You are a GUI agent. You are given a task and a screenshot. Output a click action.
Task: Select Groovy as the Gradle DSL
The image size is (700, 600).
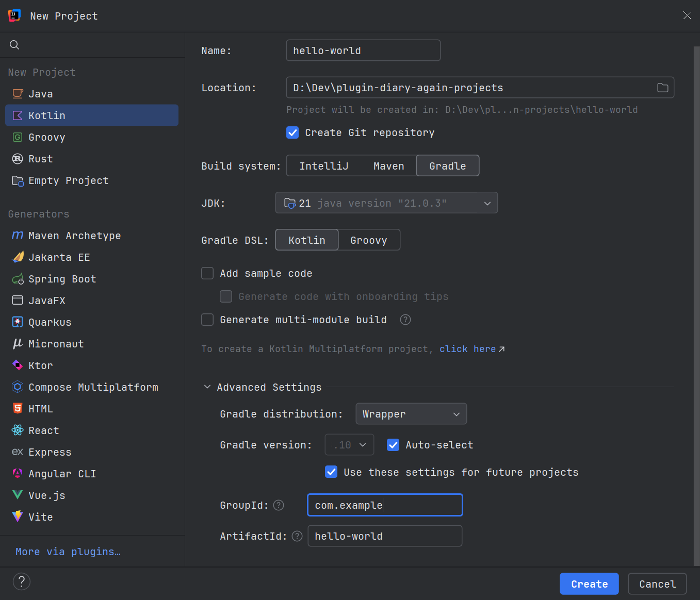(x=369, y=240)
